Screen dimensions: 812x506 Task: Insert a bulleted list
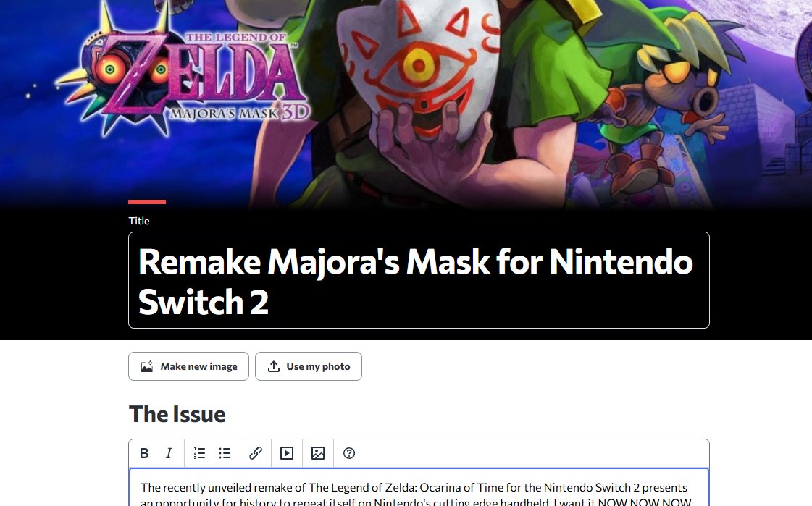[x=225, y=453]
